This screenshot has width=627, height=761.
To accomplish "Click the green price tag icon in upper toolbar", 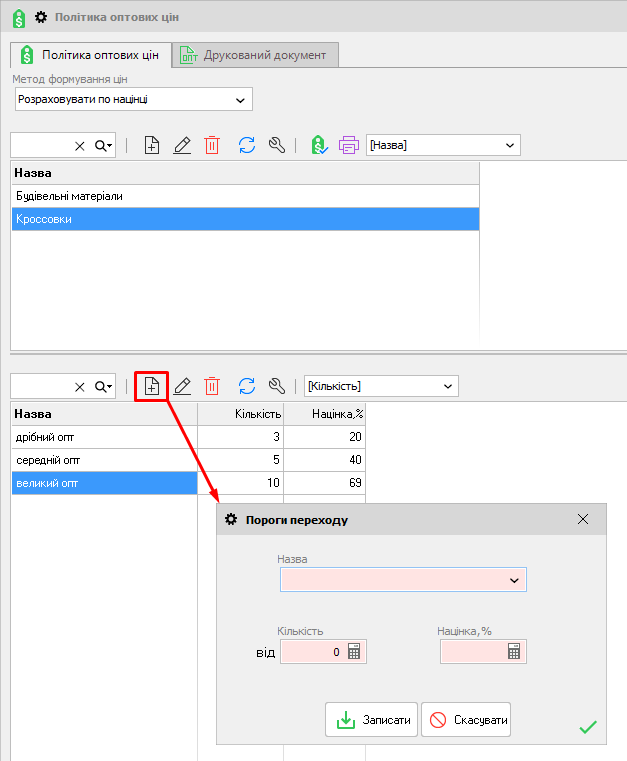I will (318, 145).
